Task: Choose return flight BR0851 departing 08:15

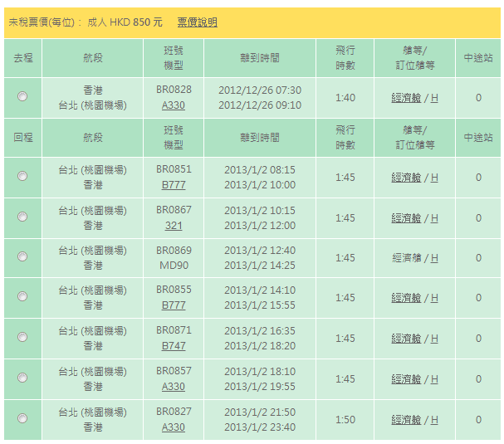Action: click(x=22, y=176)
